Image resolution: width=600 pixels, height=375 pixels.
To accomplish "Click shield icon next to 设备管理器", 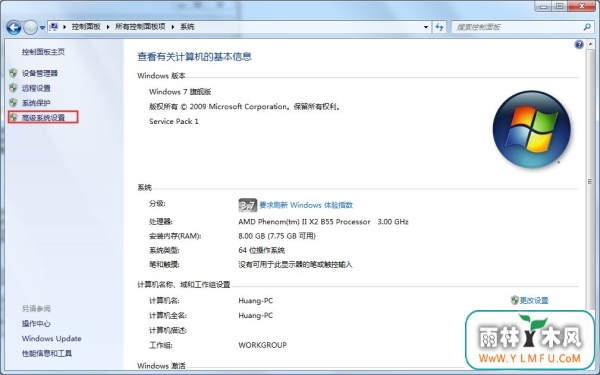I will tap(13, 73).
